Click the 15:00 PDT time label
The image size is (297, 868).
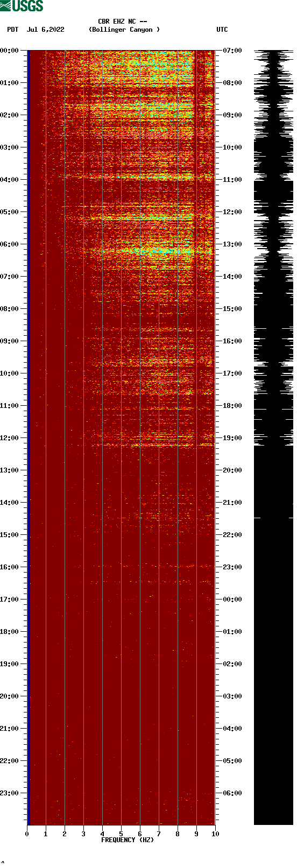point(10,534)
